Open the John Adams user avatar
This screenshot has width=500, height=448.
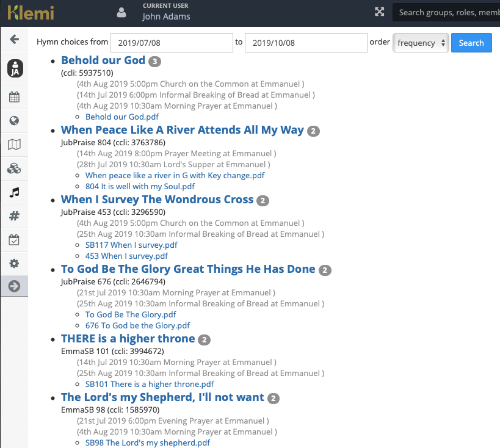[x=120, y=12]
